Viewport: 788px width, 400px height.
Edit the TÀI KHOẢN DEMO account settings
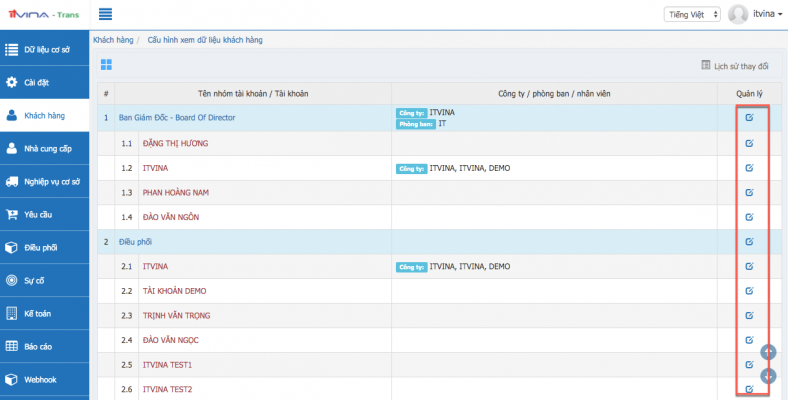(x=749, y=291)
